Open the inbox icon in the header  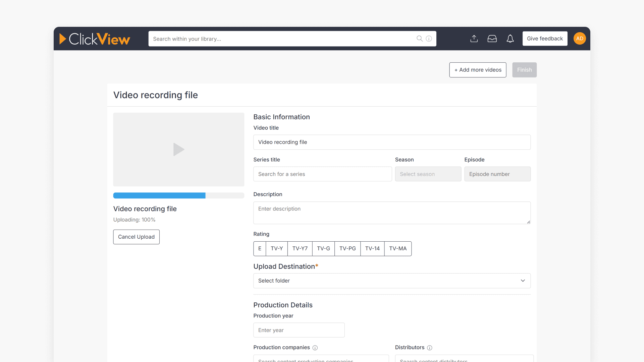click(492, 39)
